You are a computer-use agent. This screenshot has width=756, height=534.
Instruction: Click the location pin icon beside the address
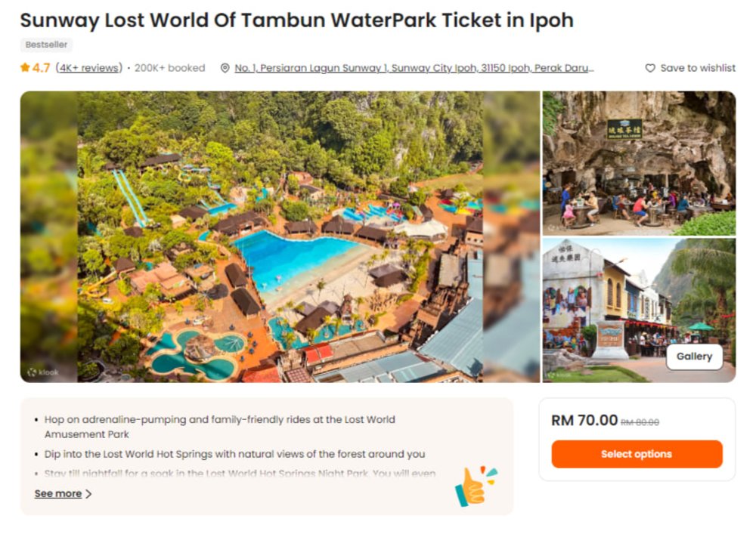(x=224, y=68)
